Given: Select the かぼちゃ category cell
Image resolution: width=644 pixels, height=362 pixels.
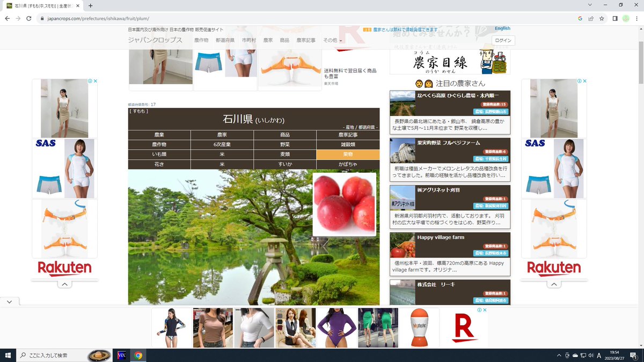Looking at the screenshot, I should pos(348,164).
